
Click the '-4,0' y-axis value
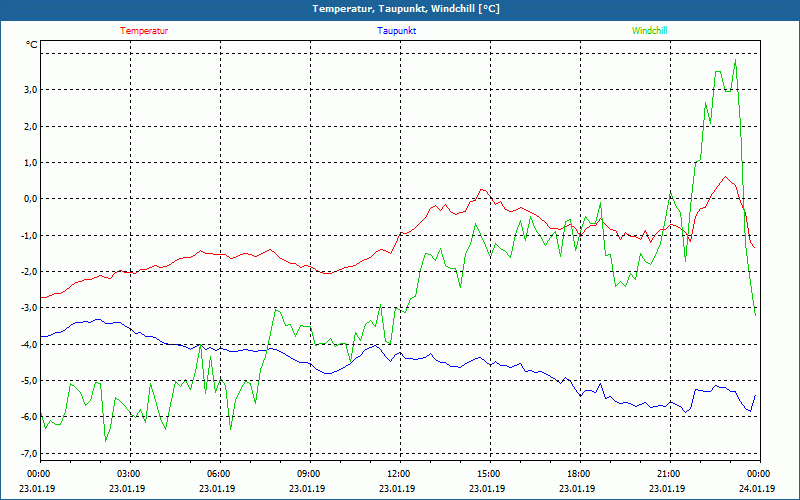coord(29,344)
